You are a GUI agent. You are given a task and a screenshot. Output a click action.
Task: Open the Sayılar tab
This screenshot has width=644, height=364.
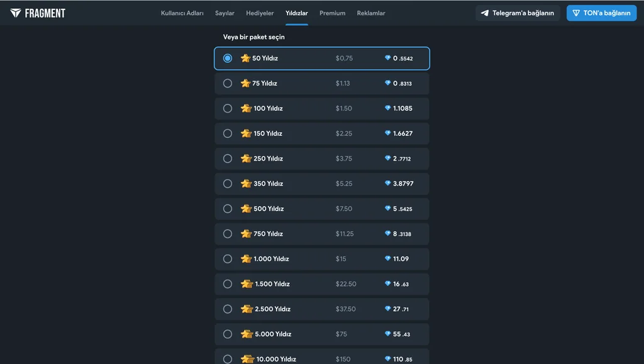(225, 13)
